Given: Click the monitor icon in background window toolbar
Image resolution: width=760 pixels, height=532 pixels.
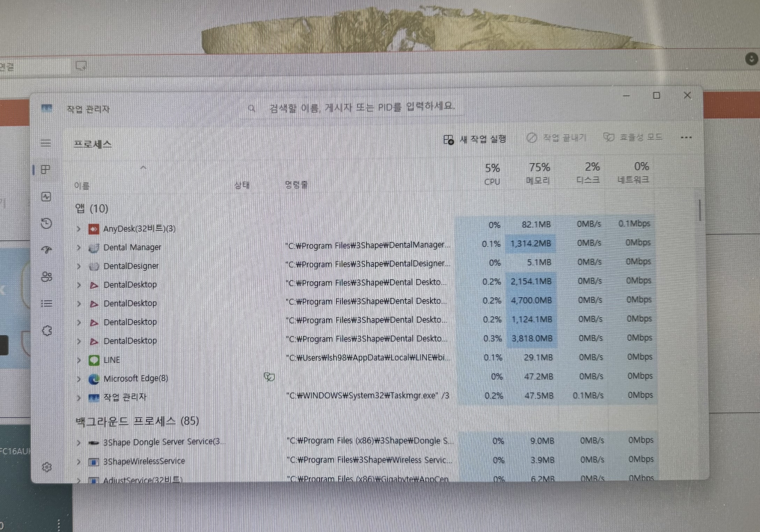Looking at the screenshot, I should click(81, 66).
